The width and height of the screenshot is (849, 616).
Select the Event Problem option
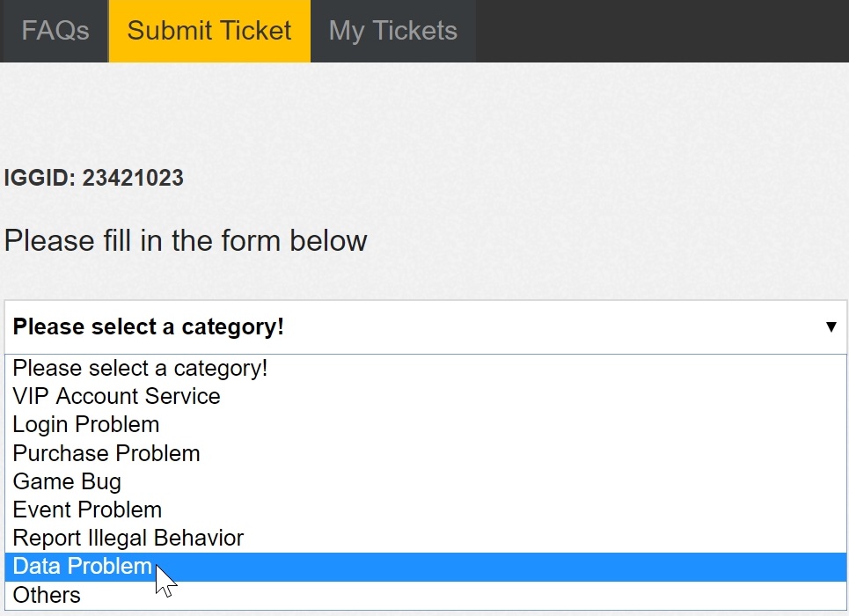pos(426,510)
